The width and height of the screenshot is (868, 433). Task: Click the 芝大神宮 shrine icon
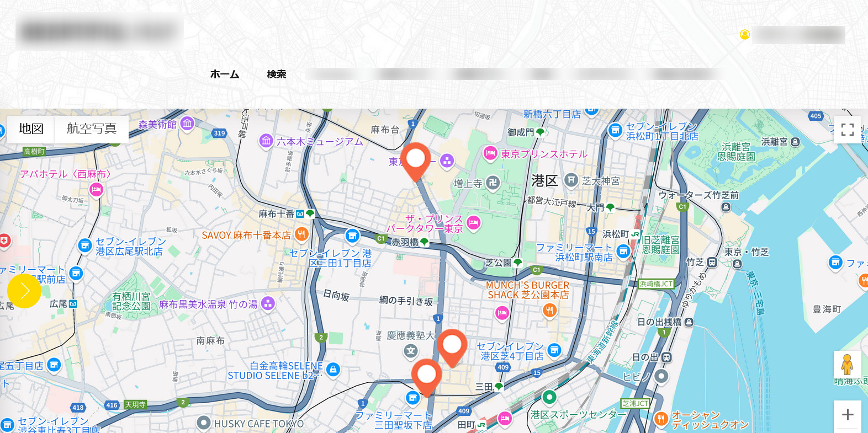coord(571,180)
